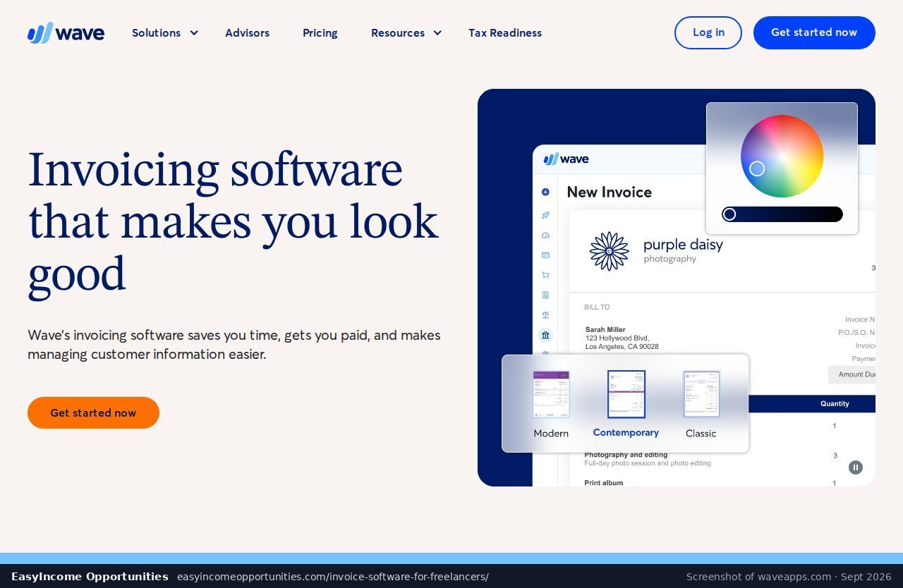903x588 pixels.
Task: Click the BILL TO label
Action: pyautogui.click(x=597, y=307)
